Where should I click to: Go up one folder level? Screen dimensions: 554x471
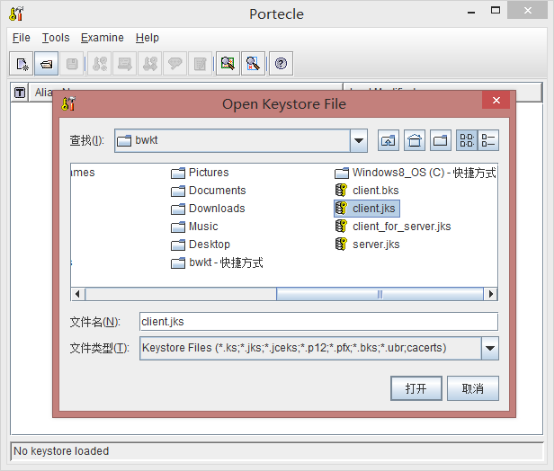(388, 141)
